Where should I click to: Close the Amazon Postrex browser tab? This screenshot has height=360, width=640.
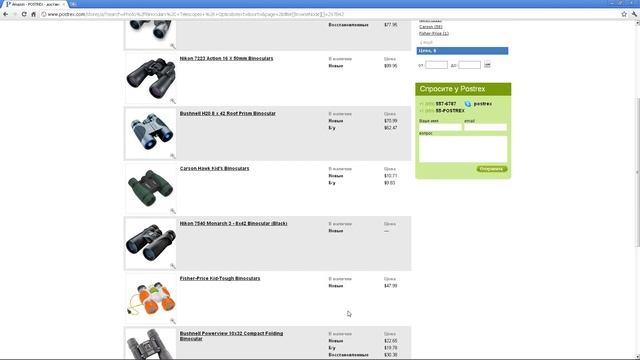click(x=63, y=4)
